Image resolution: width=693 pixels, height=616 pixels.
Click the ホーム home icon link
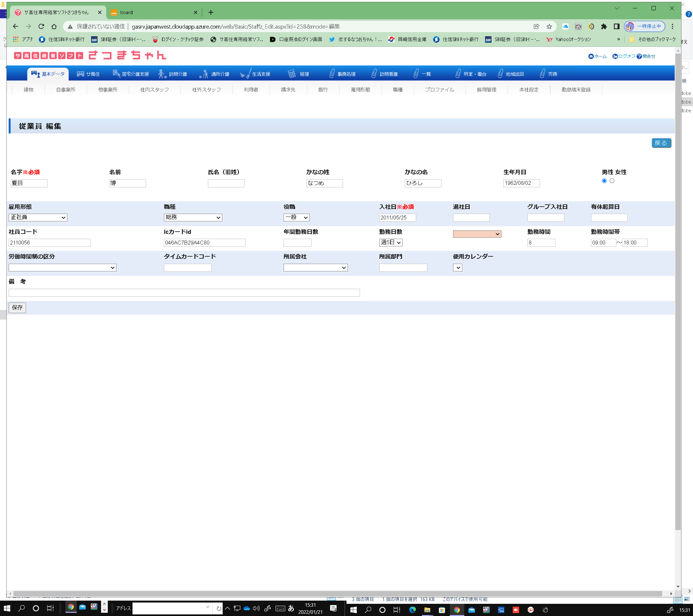[591, 56]
